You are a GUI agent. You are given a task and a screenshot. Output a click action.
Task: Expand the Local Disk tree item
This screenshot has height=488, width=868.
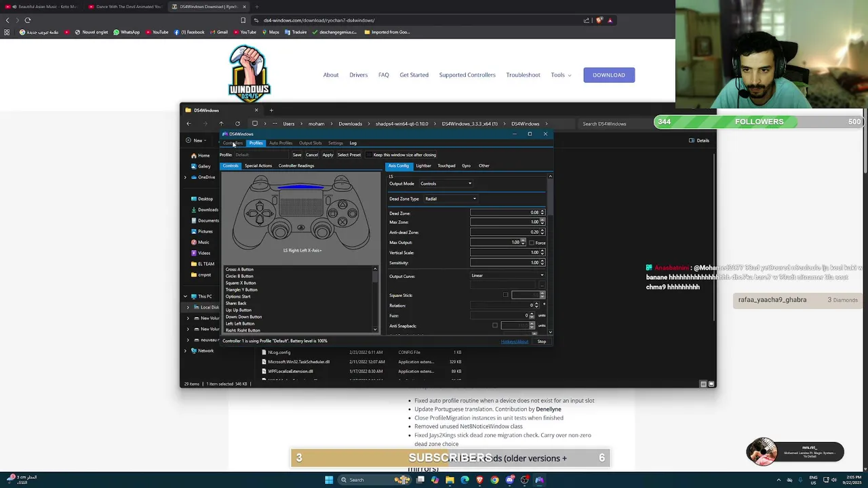pyautogui.click(x=188, y=307)
